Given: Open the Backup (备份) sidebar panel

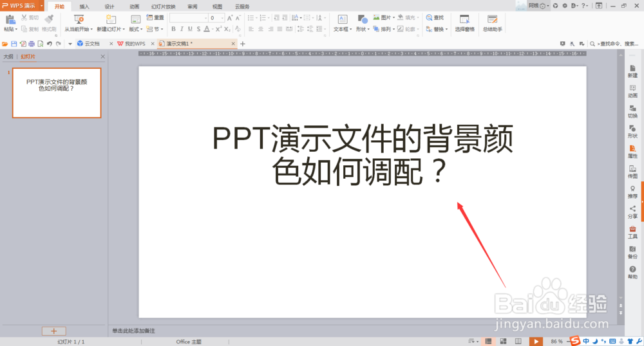Looking at the screenshot, I should point(632,252).
